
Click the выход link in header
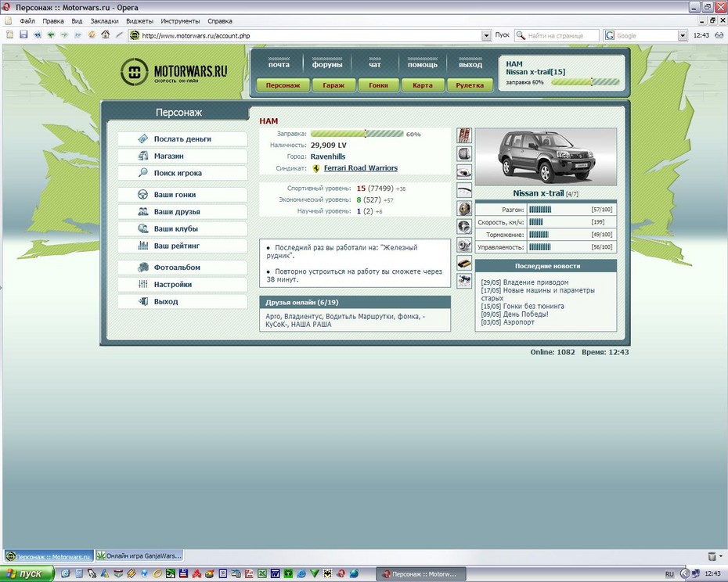coord(470,63)
